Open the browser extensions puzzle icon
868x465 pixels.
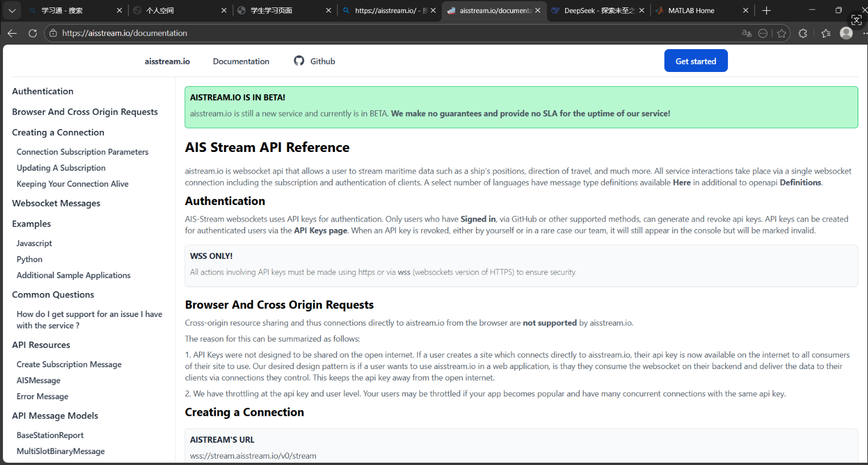coord(803,33)
